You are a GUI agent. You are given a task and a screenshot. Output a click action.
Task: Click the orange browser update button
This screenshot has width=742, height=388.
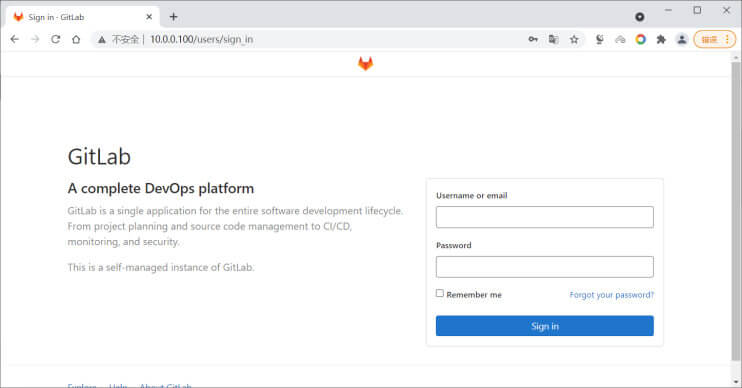(715, 39)
